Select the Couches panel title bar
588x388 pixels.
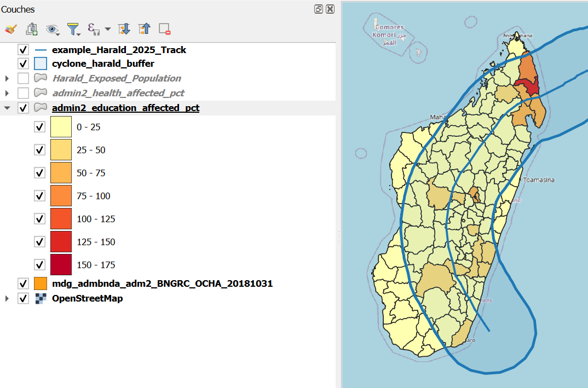click(18, 9)
